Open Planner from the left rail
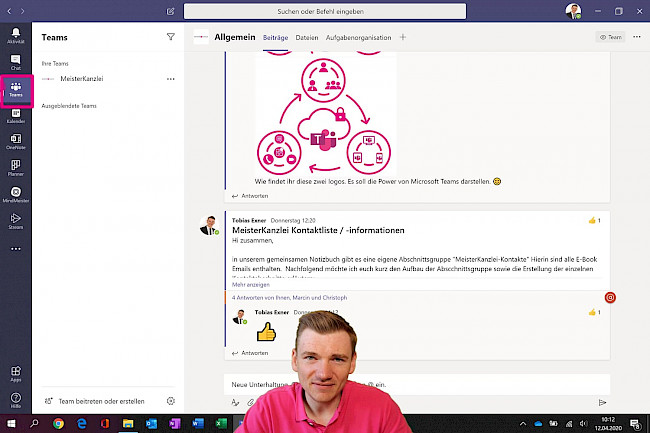This screenshot has height=433, width=650. [15, 167]
